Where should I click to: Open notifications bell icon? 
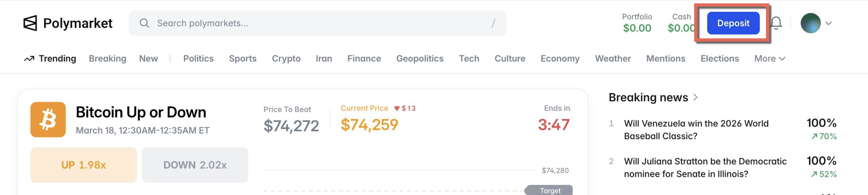click(776, 23)
